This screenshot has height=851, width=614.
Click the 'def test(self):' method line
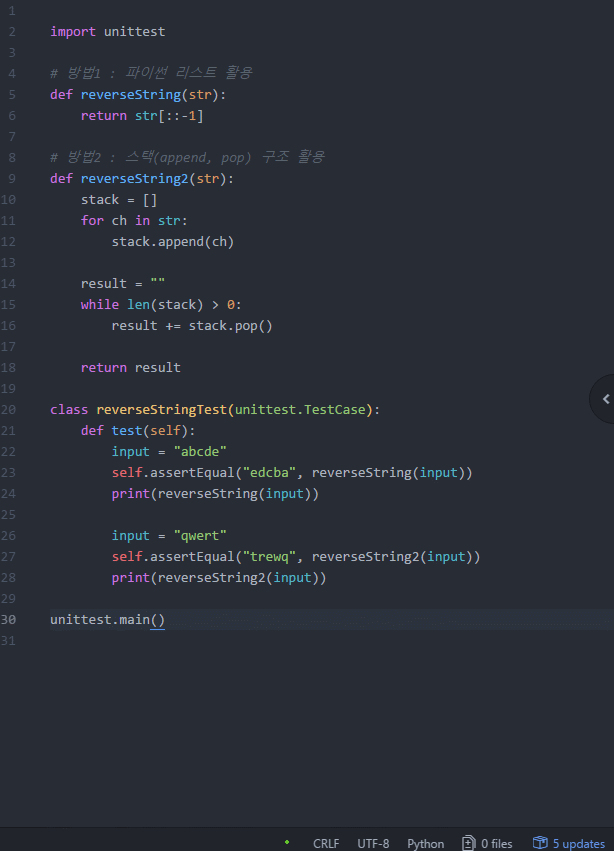click(x=138, y=430)
